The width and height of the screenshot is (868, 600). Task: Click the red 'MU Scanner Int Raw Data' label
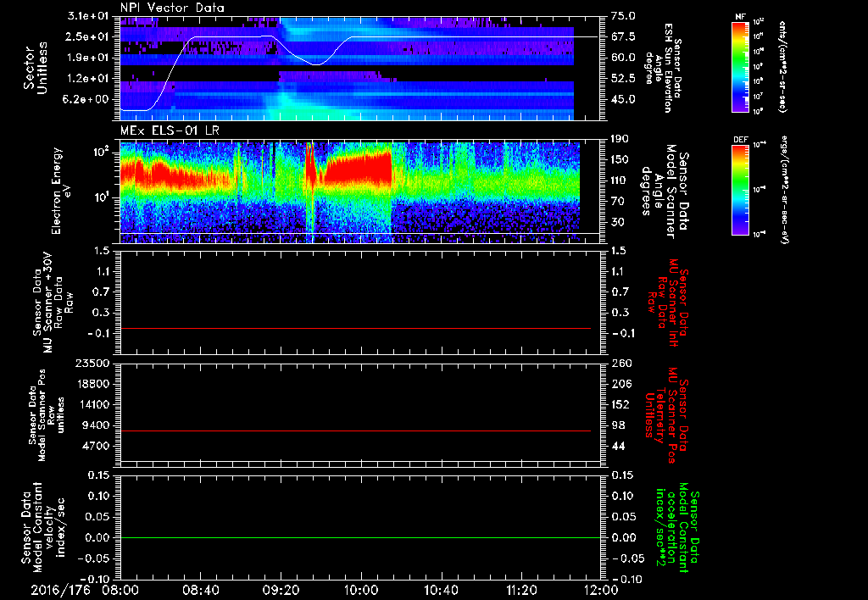(666, 303)
